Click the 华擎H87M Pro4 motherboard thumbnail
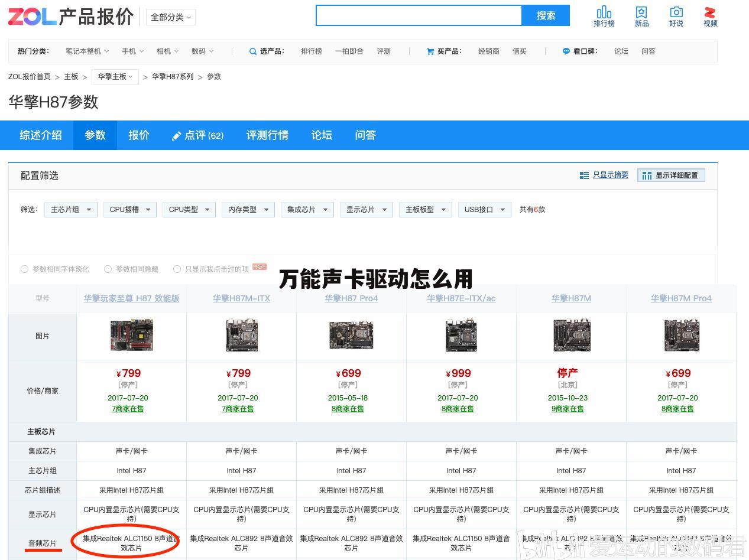 tap(681, 336)
